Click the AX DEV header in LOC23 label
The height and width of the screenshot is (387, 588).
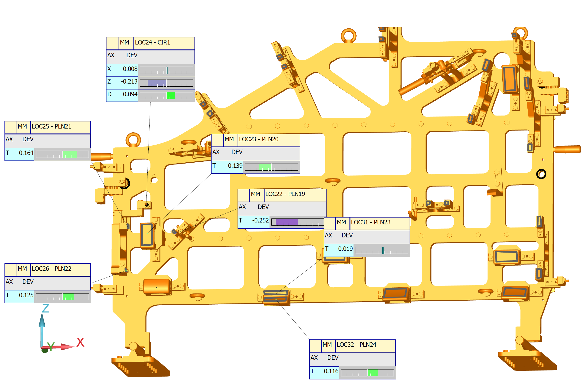coord(256,154)
